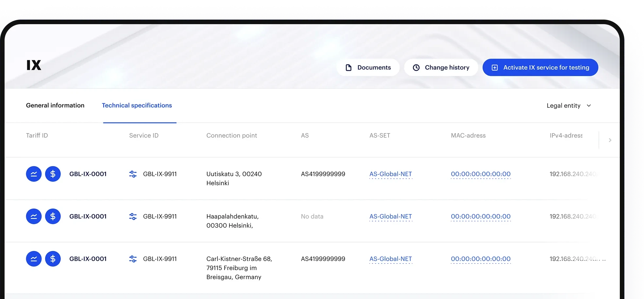
Task: Click the right chevron to show more columns
Action: tap(610, 140)
